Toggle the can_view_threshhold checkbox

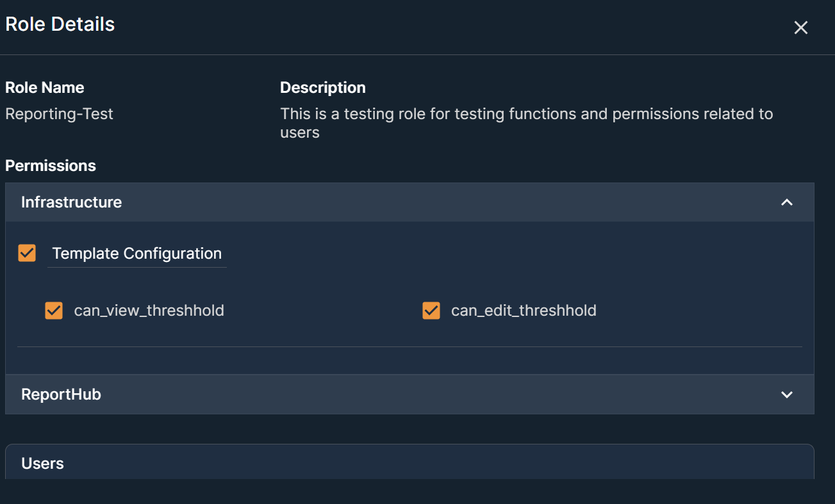54,311
